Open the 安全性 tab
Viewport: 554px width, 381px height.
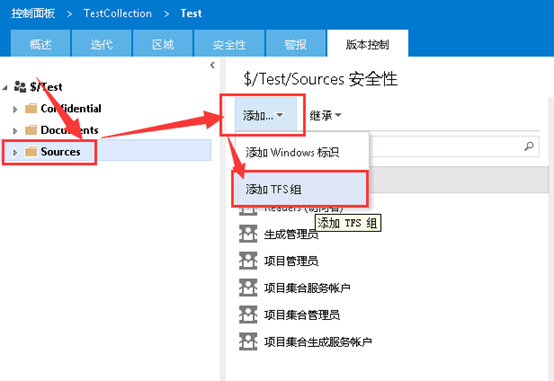point(229,44)
